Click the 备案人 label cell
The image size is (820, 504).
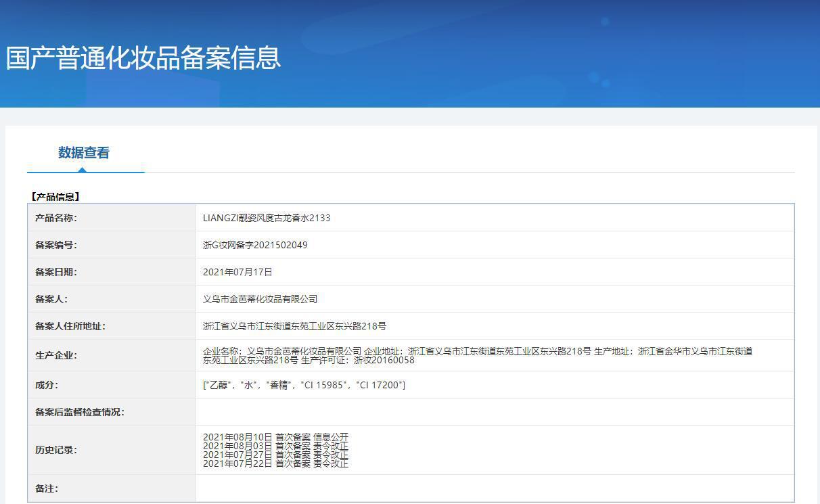tap(112, 299)
